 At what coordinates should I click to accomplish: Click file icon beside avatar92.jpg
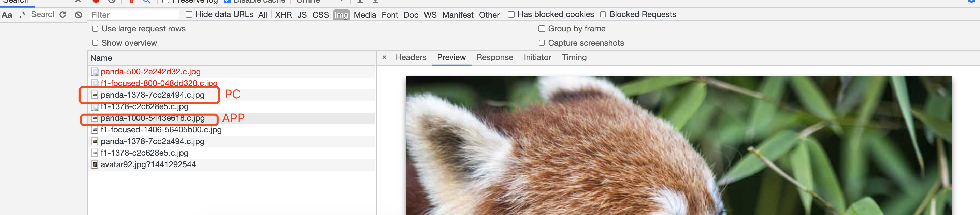pyautogui.click(x=95, y=164)
